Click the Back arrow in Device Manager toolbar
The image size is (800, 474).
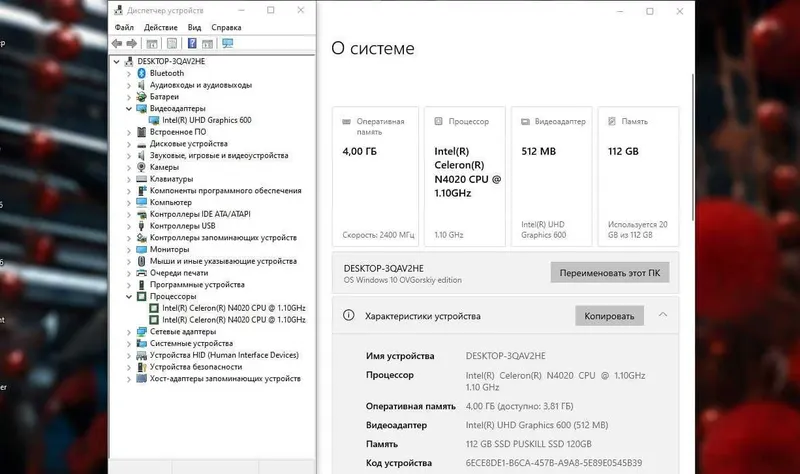[x=117, y=43]
